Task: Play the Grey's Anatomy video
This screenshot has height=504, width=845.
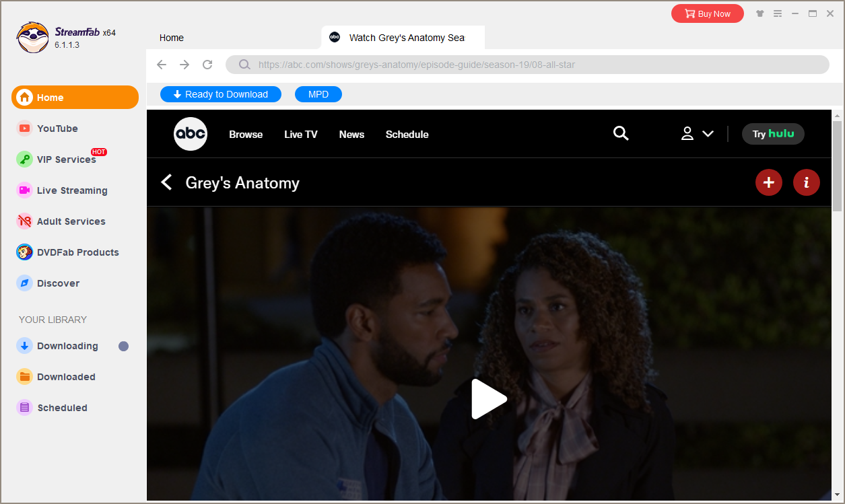Action: pos(488,399)
